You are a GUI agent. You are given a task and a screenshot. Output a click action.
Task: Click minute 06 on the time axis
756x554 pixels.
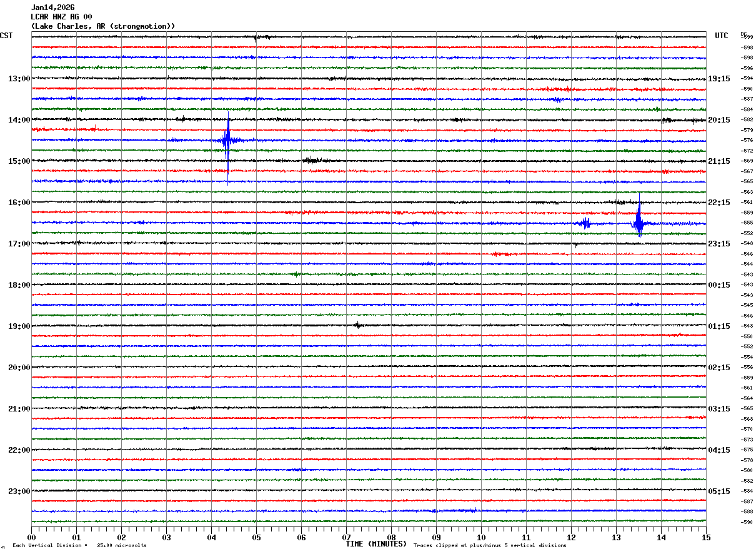(302, 537)
